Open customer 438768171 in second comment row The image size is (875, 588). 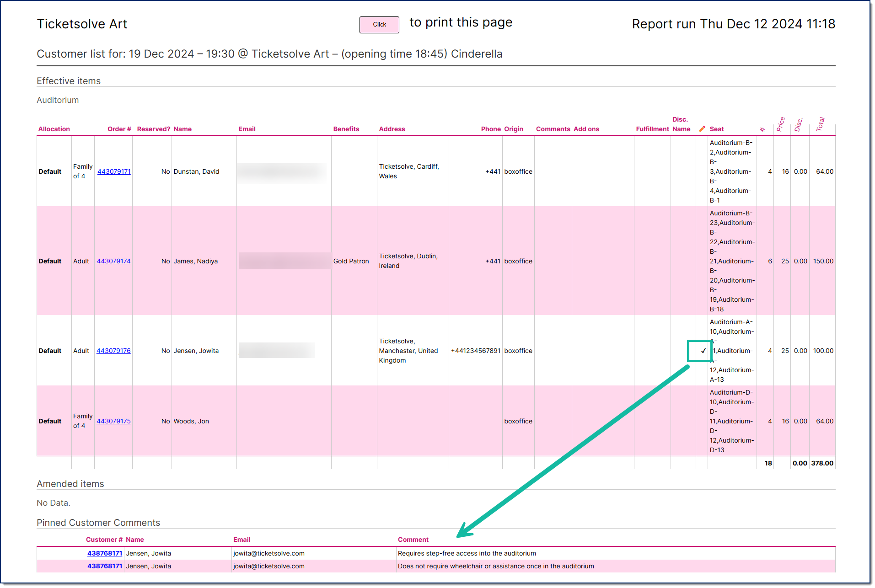[x=105, y=566]
